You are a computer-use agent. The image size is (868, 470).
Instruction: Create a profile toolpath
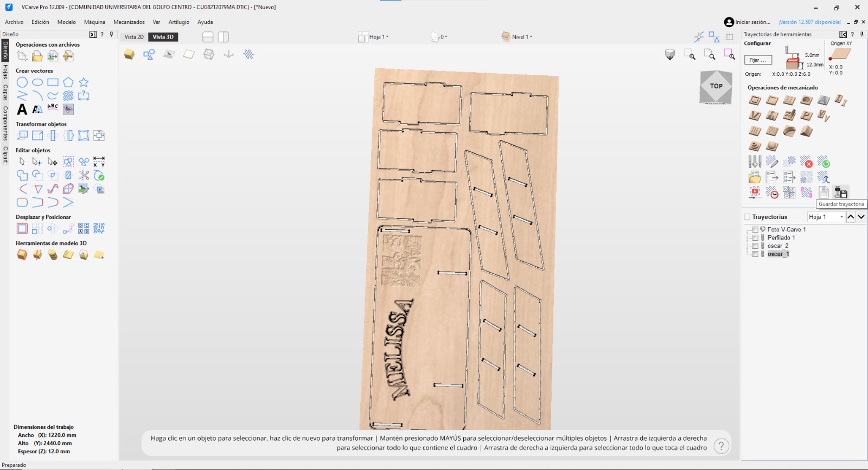coord(755,100)
